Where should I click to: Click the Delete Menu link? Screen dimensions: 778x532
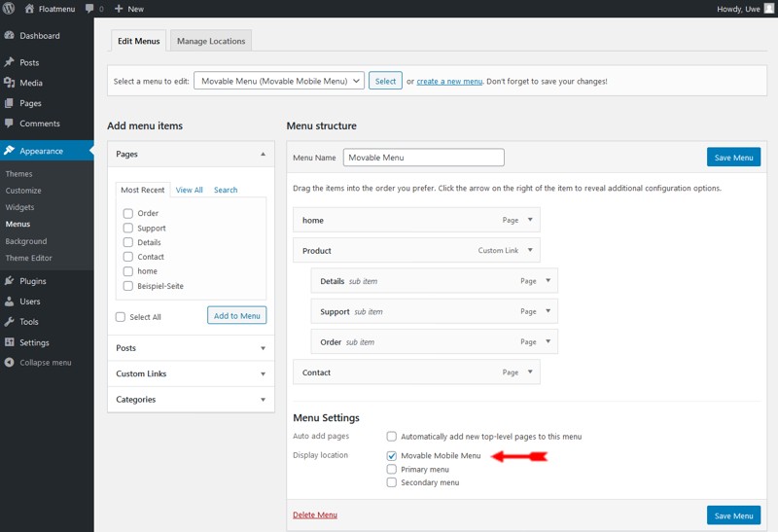click(x=315, y=514)
